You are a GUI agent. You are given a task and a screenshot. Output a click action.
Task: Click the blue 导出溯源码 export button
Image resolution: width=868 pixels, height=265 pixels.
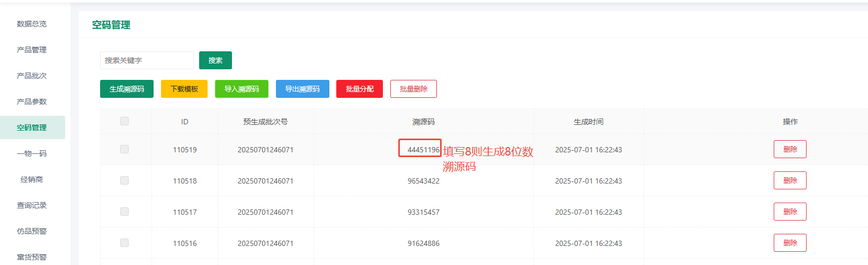[x=302, y=89]
